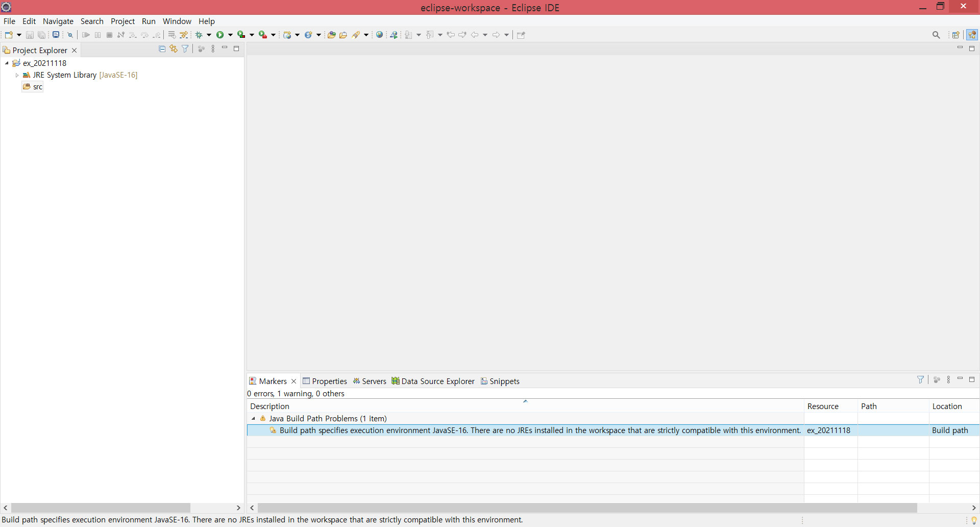The width and height of the screenshot is (980, 527).
Task: Click the Open Type icon
Action: coord(331,35)
